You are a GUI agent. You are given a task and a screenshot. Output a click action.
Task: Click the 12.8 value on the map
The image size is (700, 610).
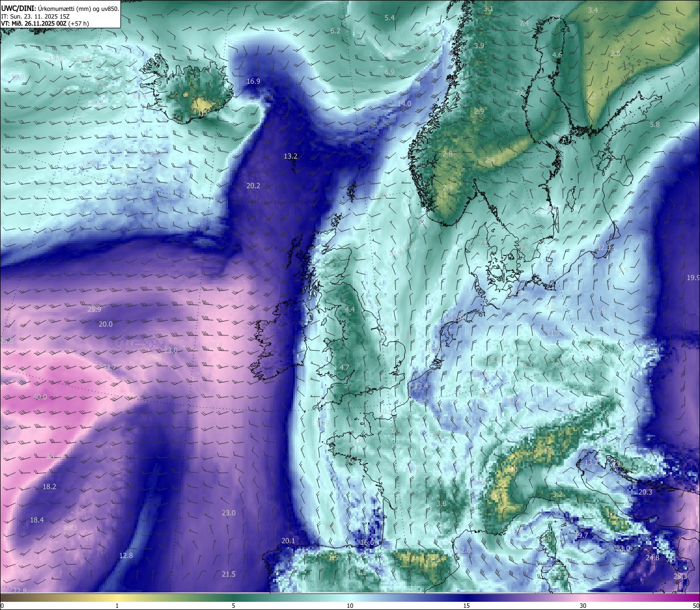126,555
